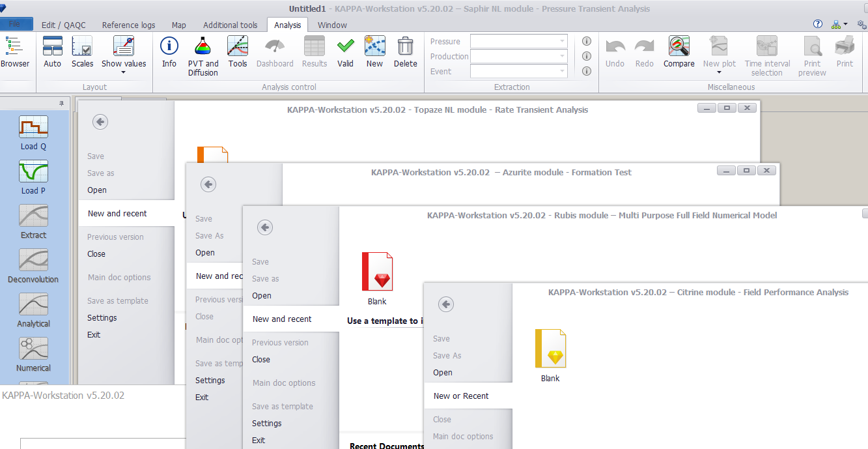Click the Load Q icon
The height and width of the screenshot is (449, 868).
tap(33, 127)
